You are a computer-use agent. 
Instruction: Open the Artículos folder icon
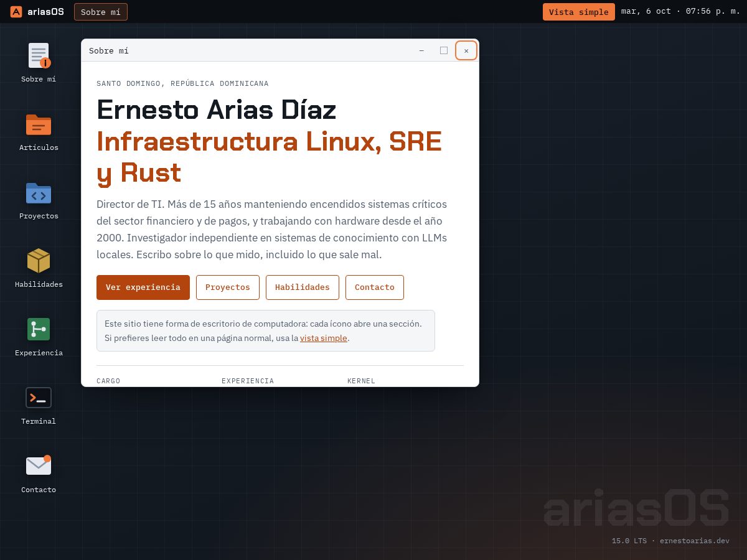click(x=39, y=131)
